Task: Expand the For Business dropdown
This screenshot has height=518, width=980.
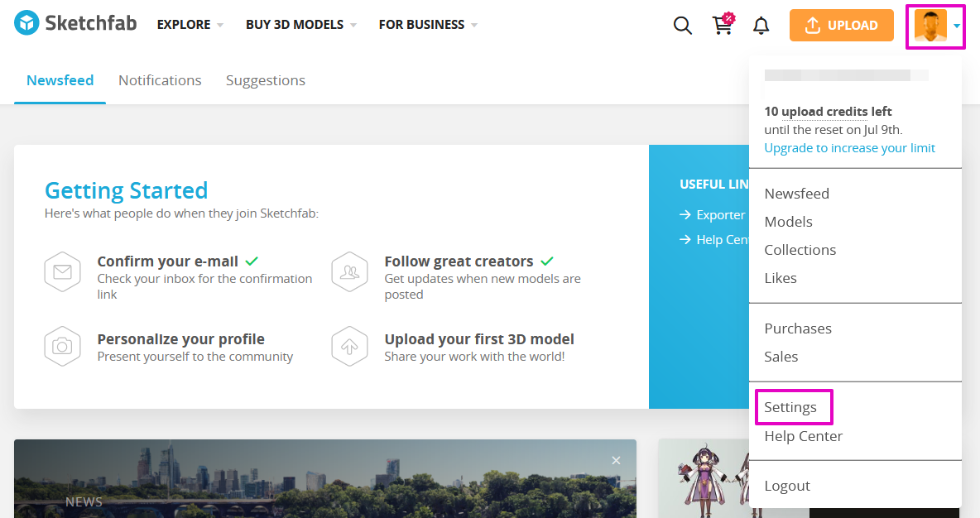Action: [x=428, y=25]
